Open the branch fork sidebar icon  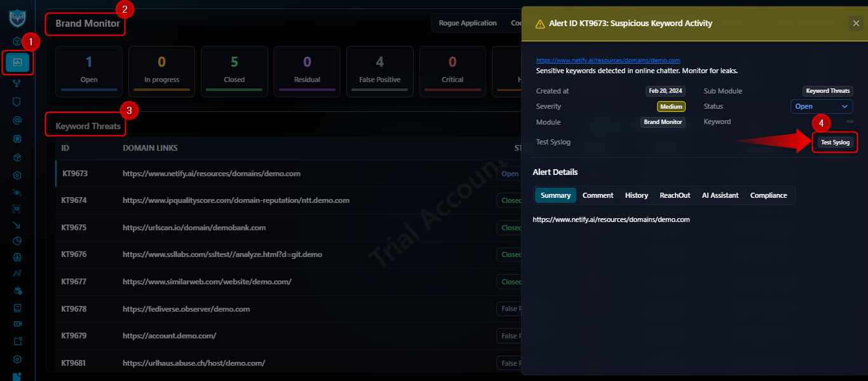tap(17, 82)
